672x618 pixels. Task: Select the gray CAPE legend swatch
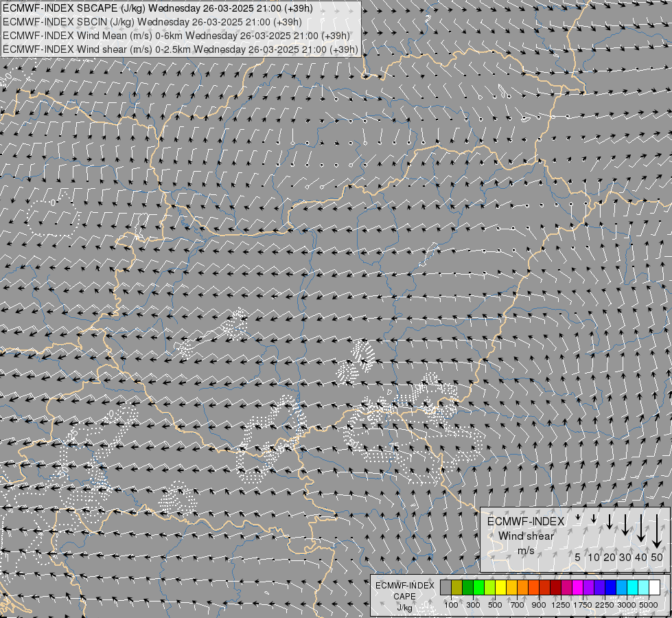tap(445, 588)
